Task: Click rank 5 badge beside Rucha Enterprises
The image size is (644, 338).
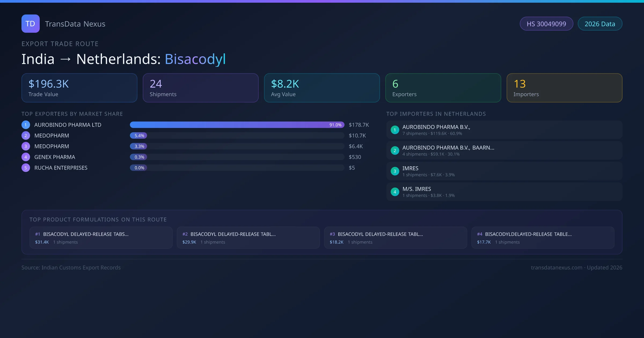Action: (x=26, y=168)
